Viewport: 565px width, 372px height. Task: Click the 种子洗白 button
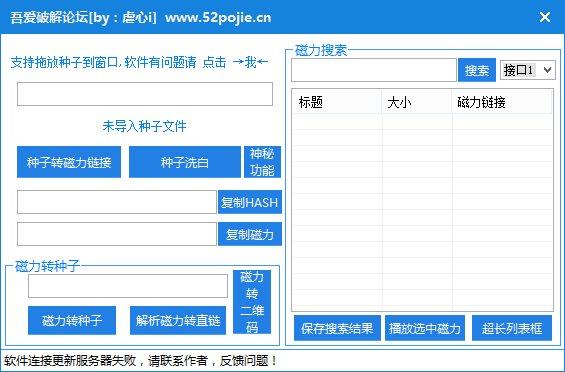click(185, 162)
